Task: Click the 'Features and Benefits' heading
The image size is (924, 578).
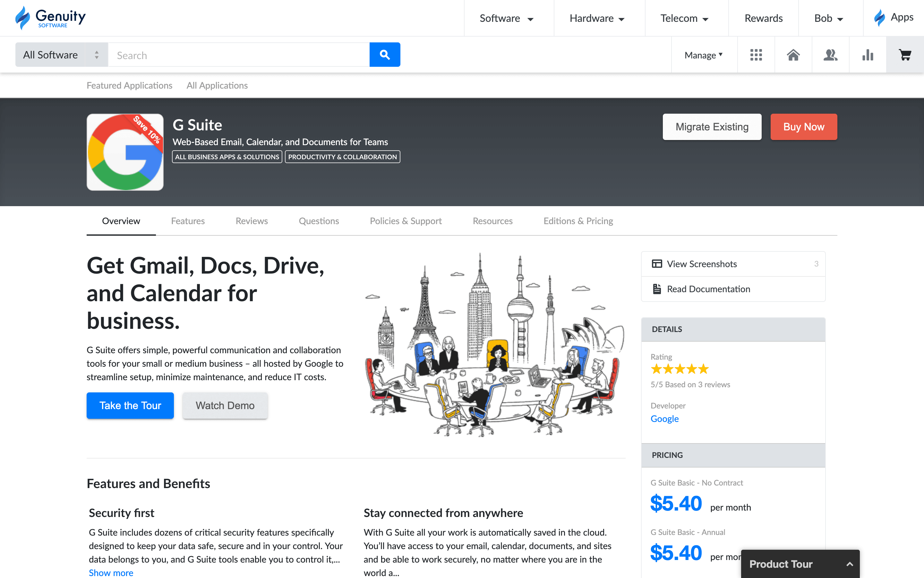Action: click(148, 484)
